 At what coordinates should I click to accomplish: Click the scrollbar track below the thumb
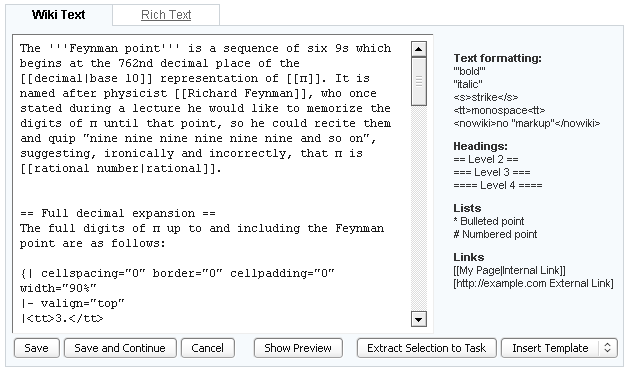pos(419,209)
